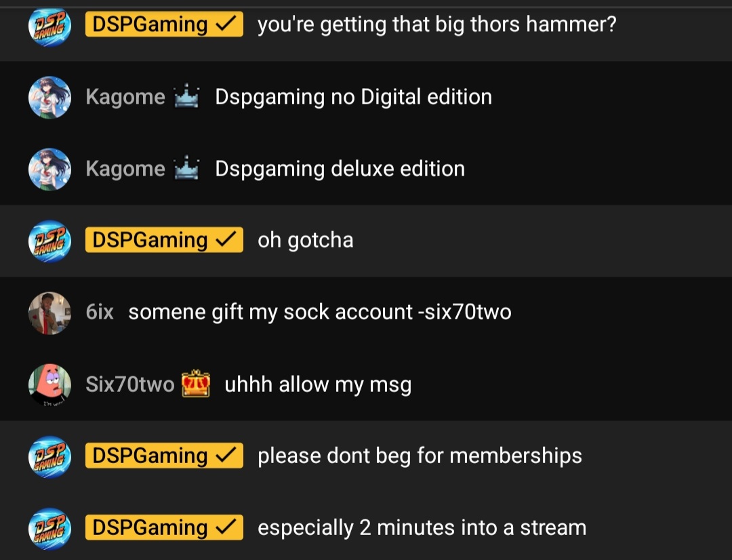Viewport: 732px width, 560px height.
Task: Open DSPGaming avatar beside 'oh gotcha'
Action: pyautogui.click(x=49, y=241)
